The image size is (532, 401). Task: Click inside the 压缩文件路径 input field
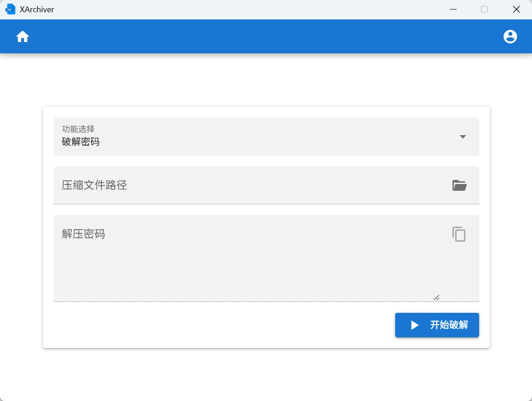226,185
